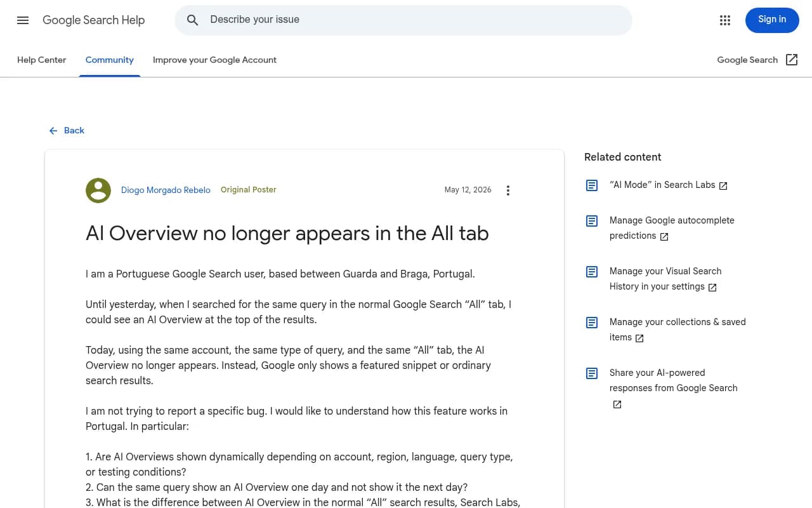The image size is (812, 508).
Task: Go to Google Search Help home
Action: [94, 20]
